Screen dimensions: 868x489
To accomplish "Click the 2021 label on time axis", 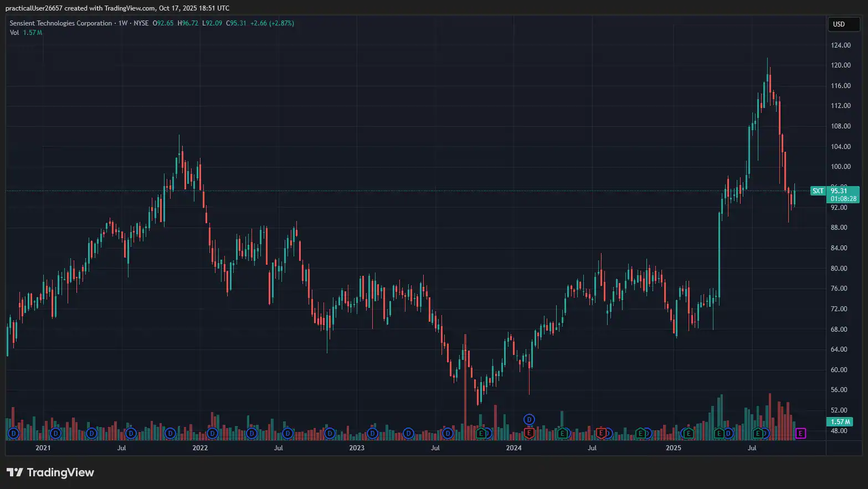I will (43, 447).
